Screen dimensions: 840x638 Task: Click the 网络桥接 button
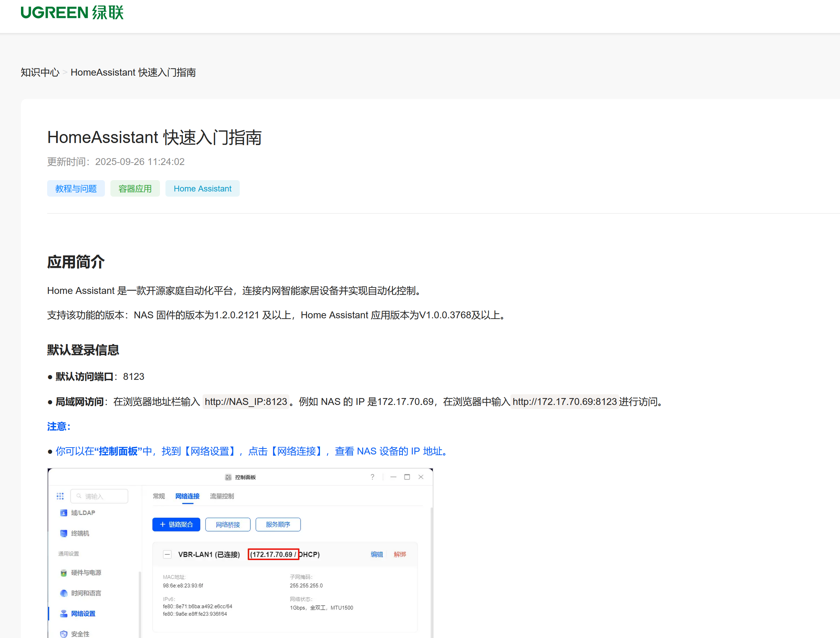(x=228, y=525)
